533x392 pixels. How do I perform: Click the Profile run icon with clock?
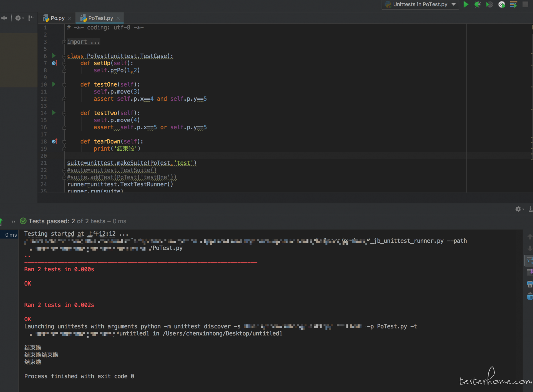pyautogui.click(x=502, y=4)
